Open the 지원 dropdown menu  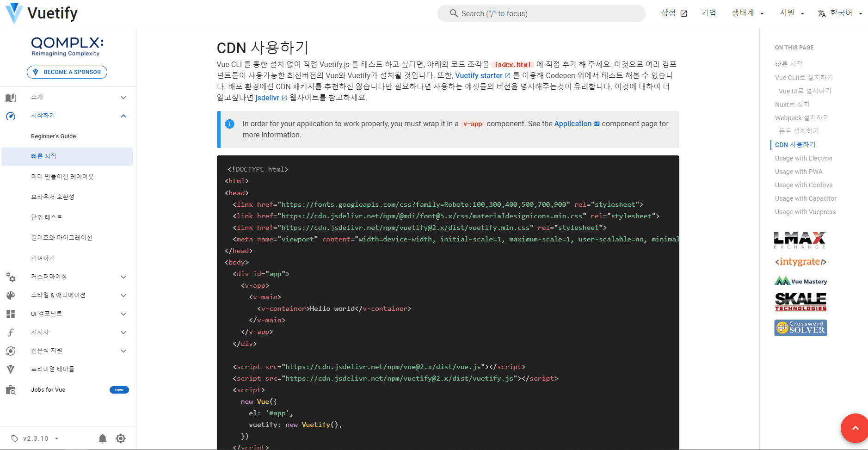pyautogui.click(x=792, y=13)
